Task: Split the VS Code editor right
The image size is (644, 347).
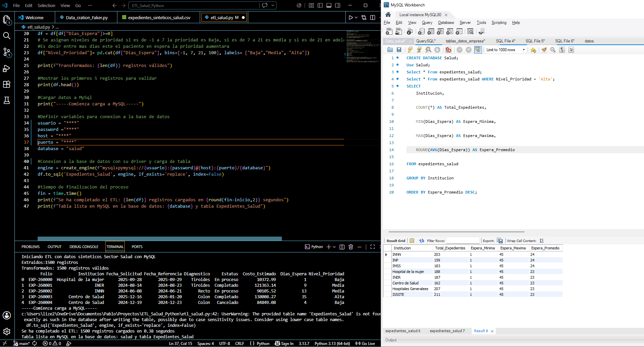Action: click(373, 18)
